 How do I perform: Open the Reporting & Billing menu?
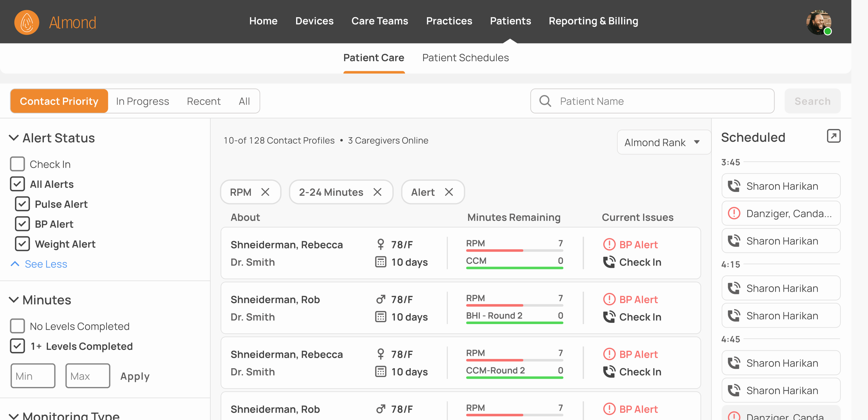[x=593, y=21]
